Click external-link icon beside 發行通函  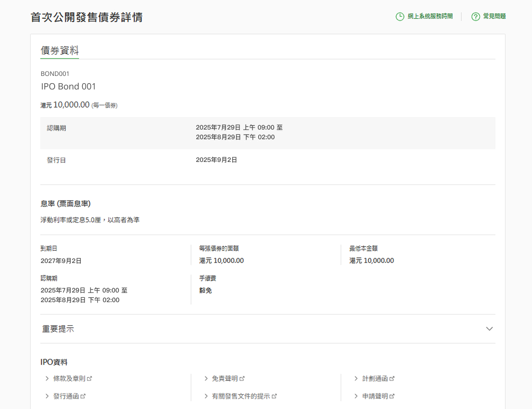click(83, 396)
